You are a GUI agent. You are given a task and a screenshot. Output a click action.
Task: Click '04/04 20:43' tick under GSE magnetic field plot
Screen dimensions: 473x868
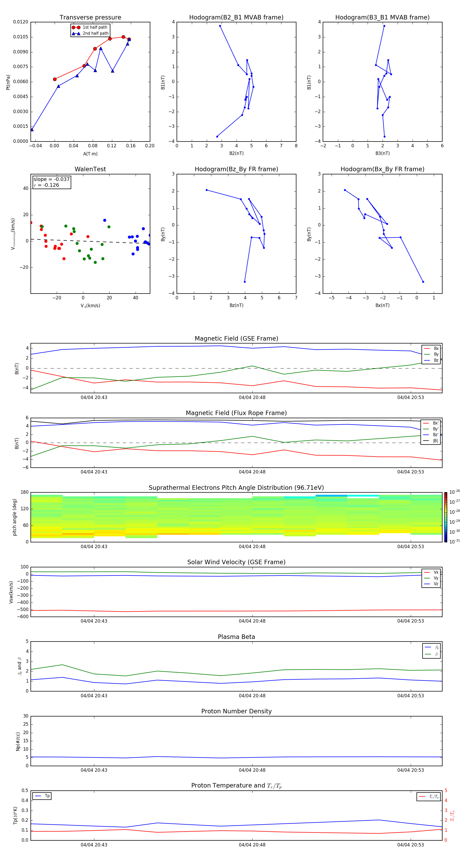click(94, 397)
